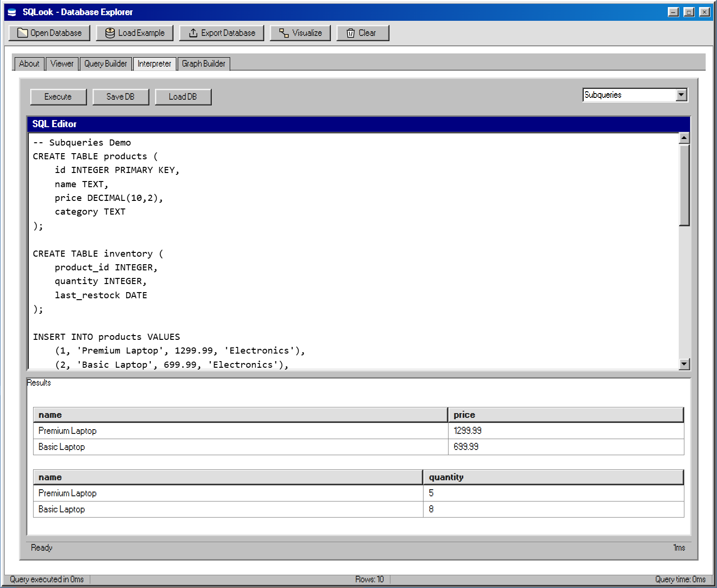Click the scrollbar down arrow in SQL Editor
Screen dimensions: 717x588
tap(684, 364)
